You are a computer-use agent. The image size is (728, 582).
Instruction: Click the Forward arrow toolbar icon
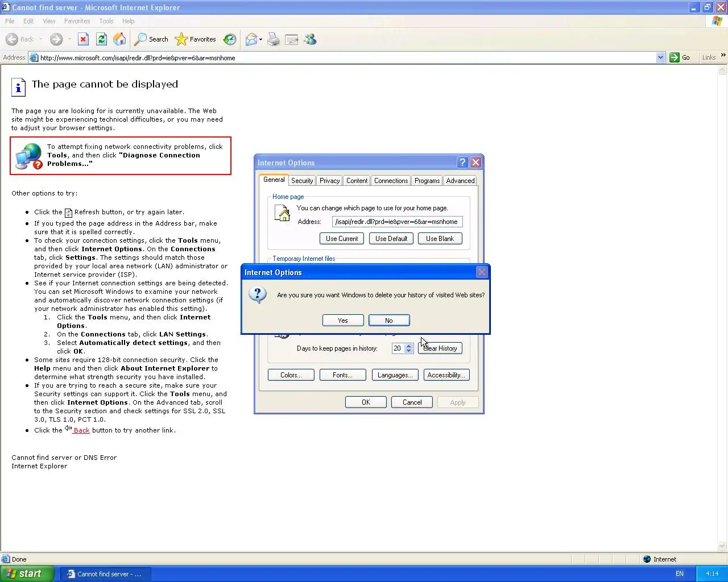pyautogui.click(x=56, y=39)
